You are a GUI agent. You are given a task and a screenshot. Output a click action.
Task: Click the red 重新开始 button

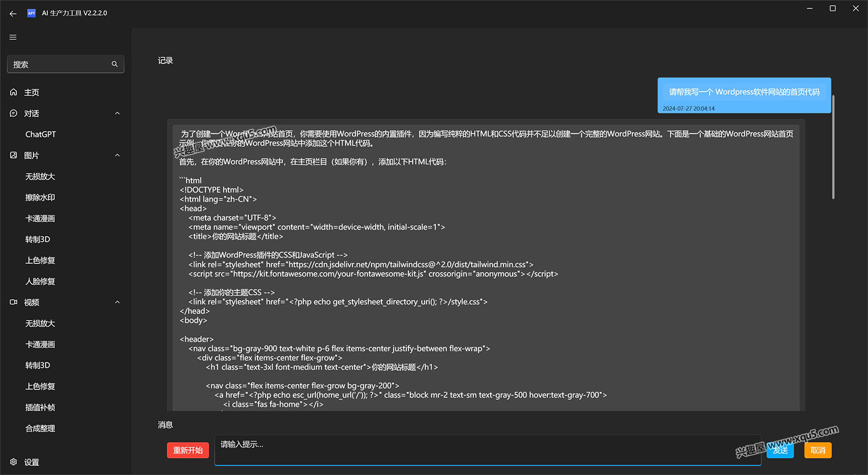coord(188,450)
